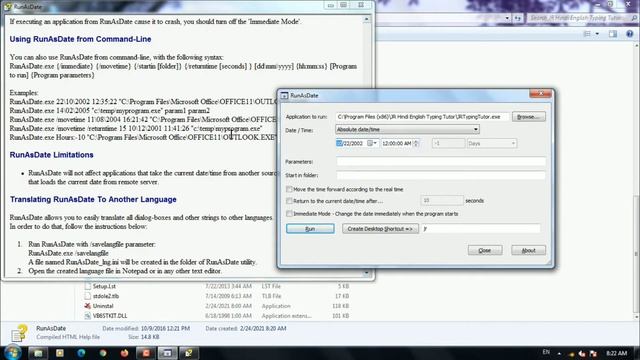The image size is (640, 360).
Task: Click the Run button
Action: coord(310,229)
